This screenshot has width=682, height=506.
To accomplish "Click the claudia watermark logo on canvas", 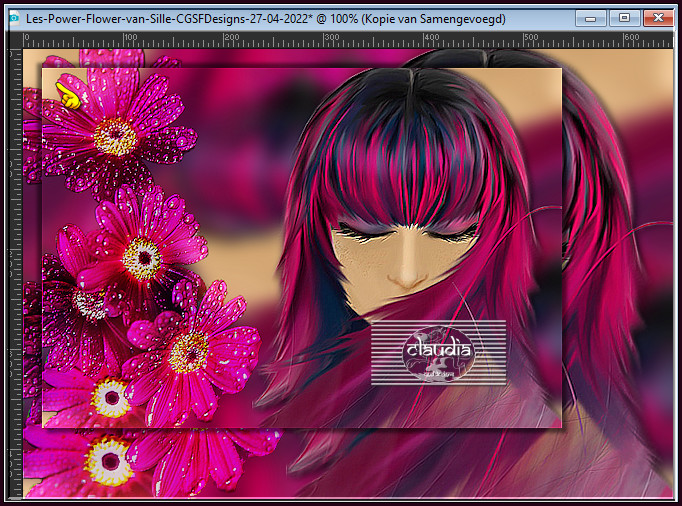I will (438, 352).
